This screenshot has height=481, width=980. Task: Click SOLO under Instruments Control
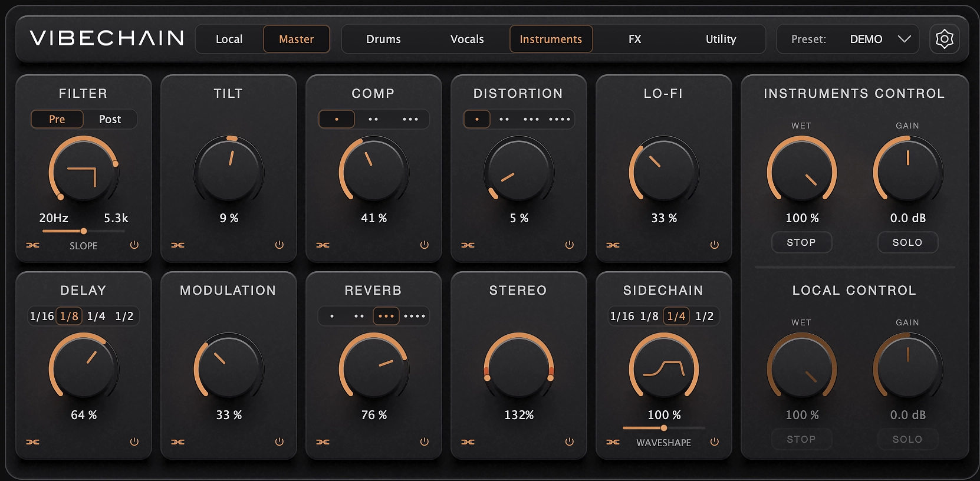[907, 242]
